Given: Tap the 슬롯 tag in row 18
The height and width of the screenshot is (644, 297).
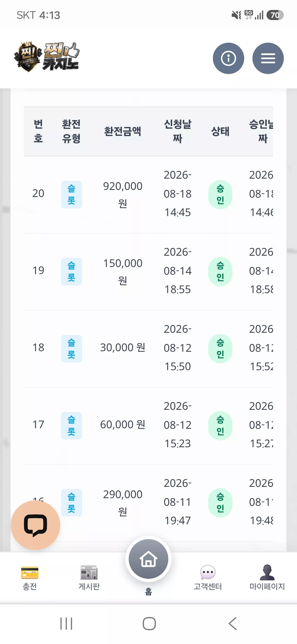Looking at the screenshot, I should (71, 349).
